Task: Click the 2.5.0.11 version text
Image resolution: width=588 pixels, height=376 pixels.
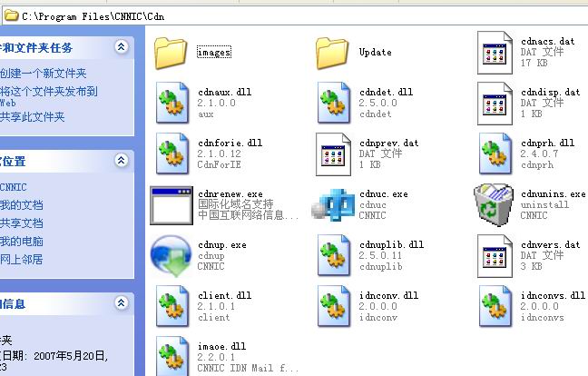Action: [380, 255]
